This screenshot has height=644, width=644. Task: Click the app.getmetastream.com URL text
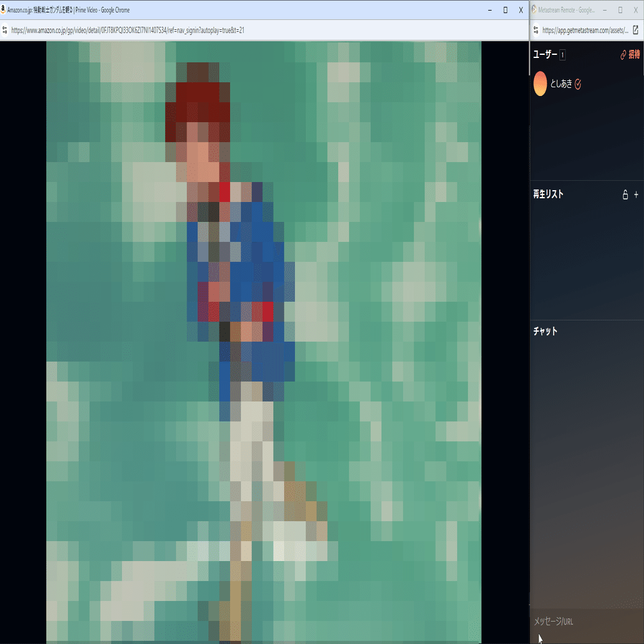click(x=585, y=30)
